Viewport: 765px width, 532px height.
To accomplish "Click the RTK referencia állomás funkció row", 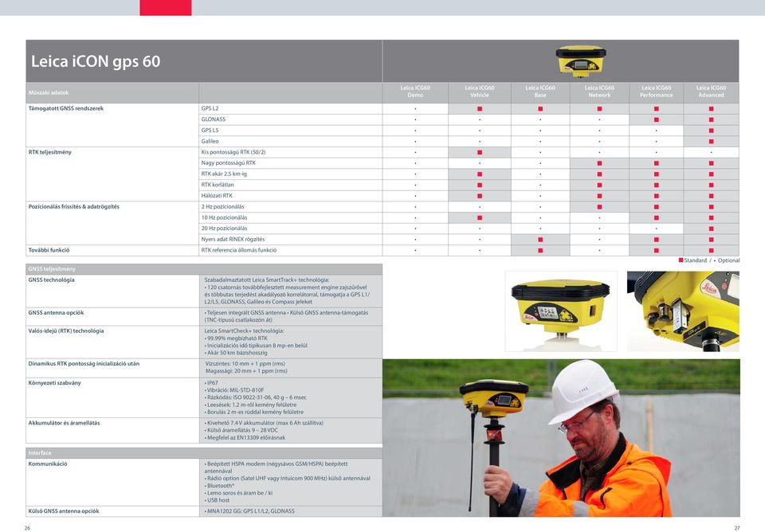I will (x=238, y=250).
